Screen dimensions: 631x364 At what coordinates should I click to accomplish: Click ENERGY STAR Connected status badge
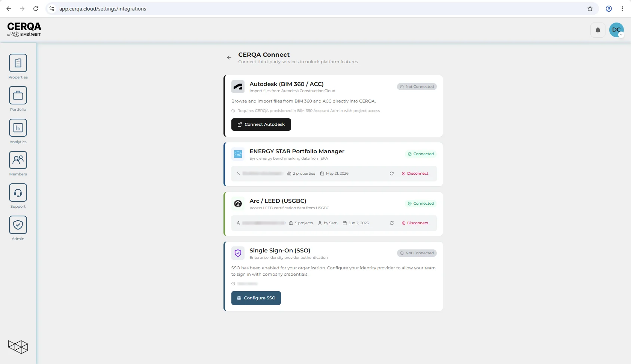coord(421,154)
